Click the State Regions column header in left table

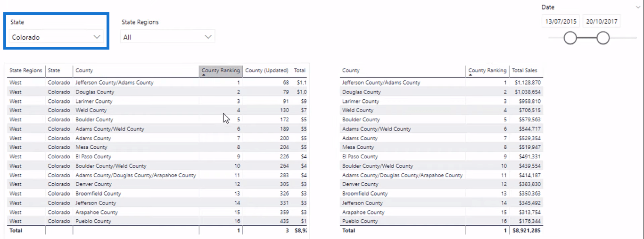(26, 70)
